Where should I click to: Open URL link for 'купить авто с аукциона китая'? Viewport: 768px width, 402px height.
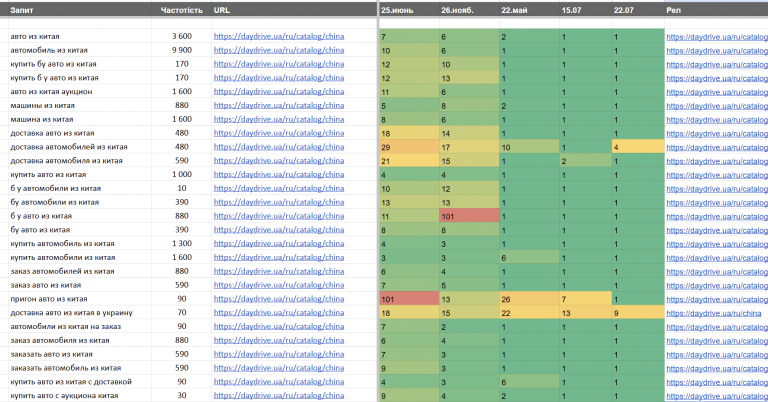(279, 395)
